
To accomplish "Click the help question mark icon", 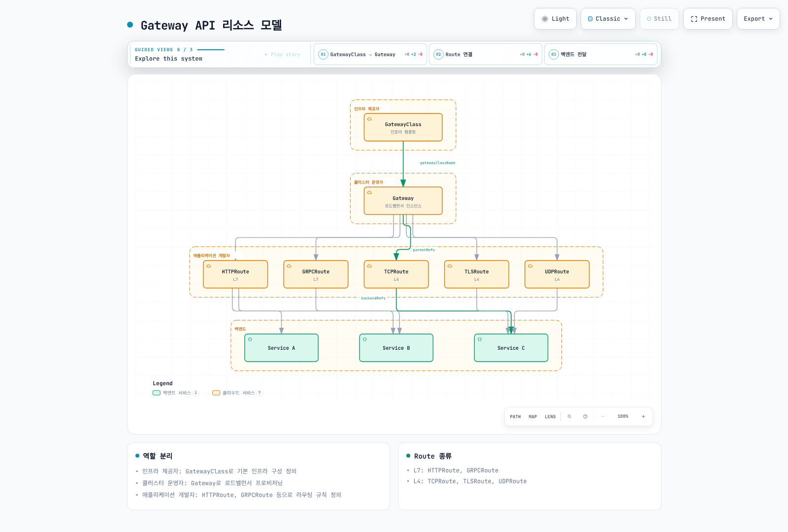I will point(585,417).
